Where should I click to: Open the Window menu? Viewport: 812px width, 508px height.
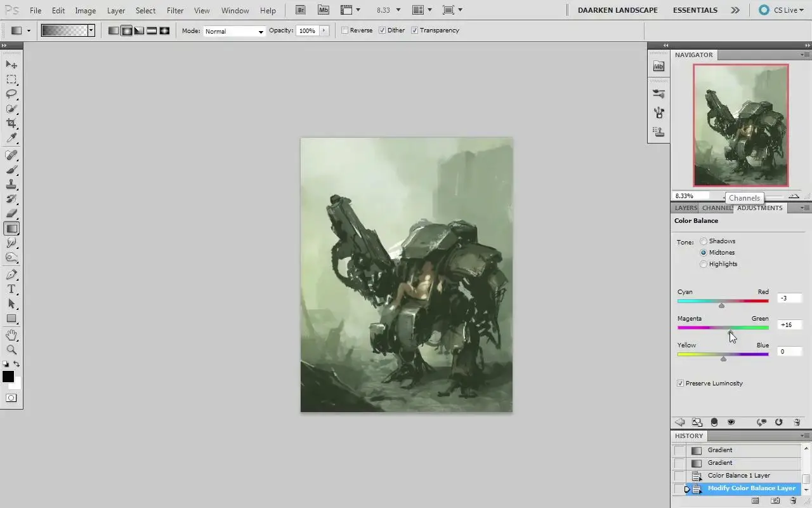[x=235, y=11]
